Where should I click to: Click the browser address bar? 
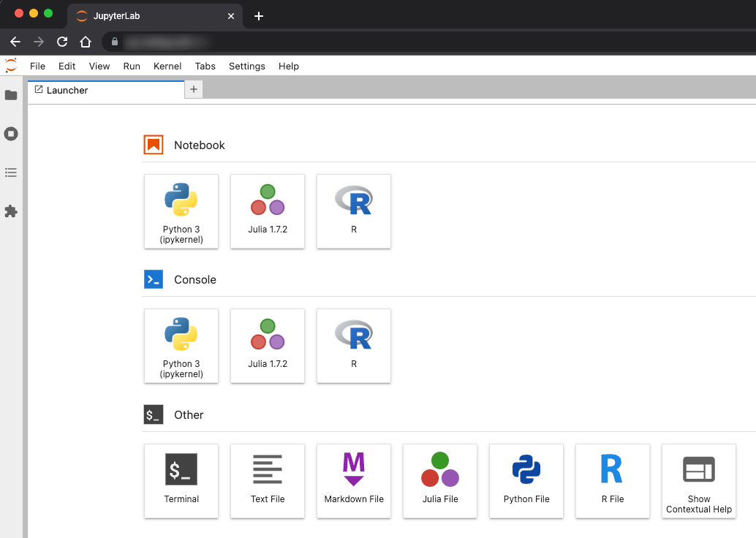tap(429, 42)
